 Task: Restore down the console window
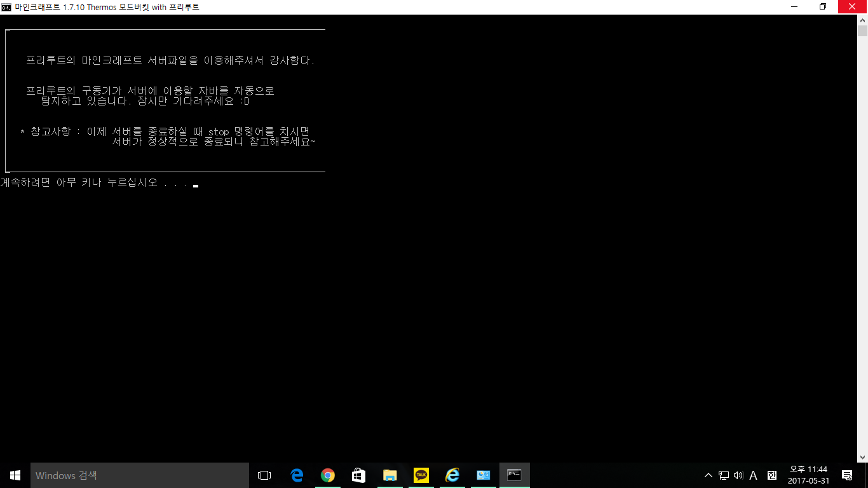824,7
